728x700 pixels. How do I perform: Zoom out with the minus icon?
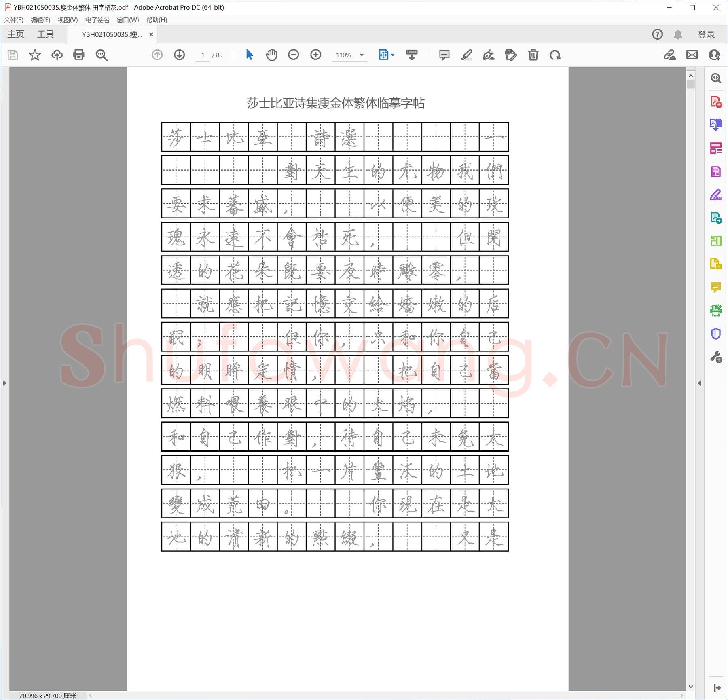pos(294,55)
